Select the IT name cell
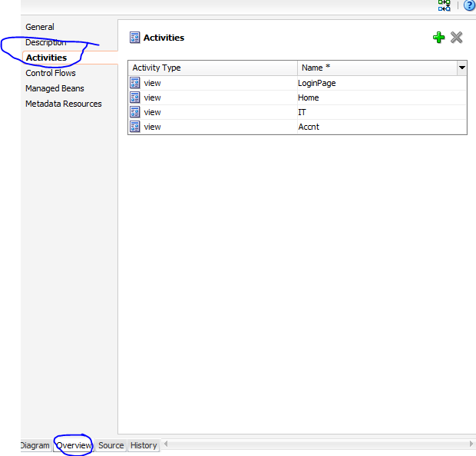 [382, 112]
